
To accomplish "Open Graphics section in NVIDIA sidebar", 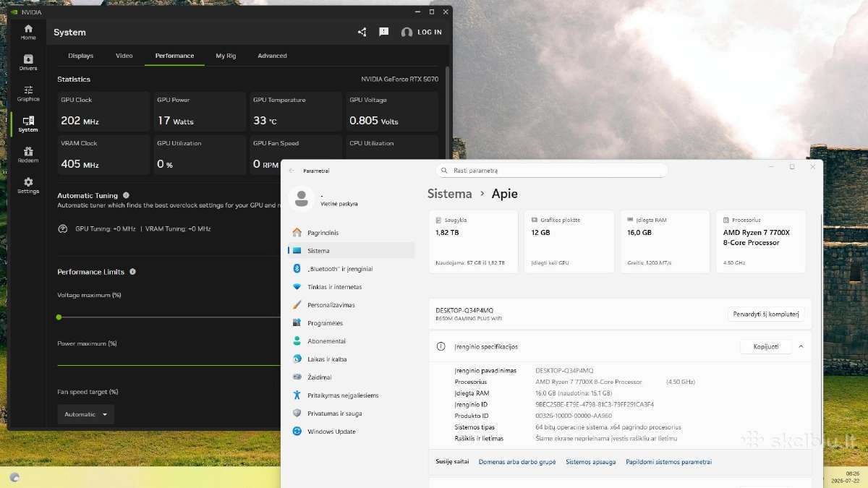I will (28, 94).
